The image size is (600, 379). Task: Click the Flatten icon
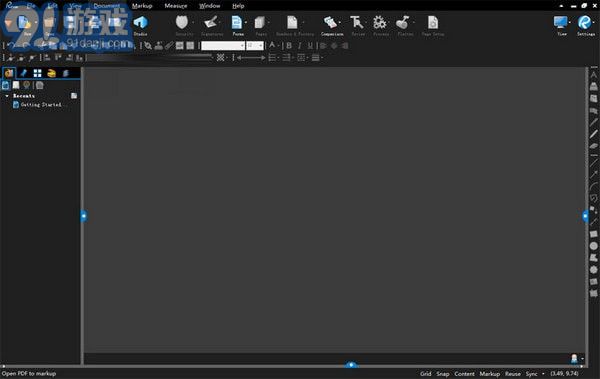[403, 23]
